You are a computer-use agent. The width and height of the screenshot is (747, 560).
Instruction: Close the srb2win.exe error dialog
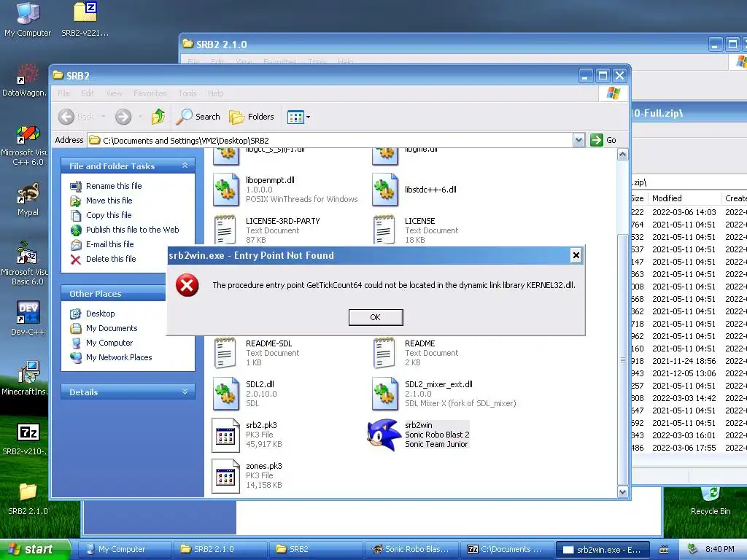pos(576,256)
